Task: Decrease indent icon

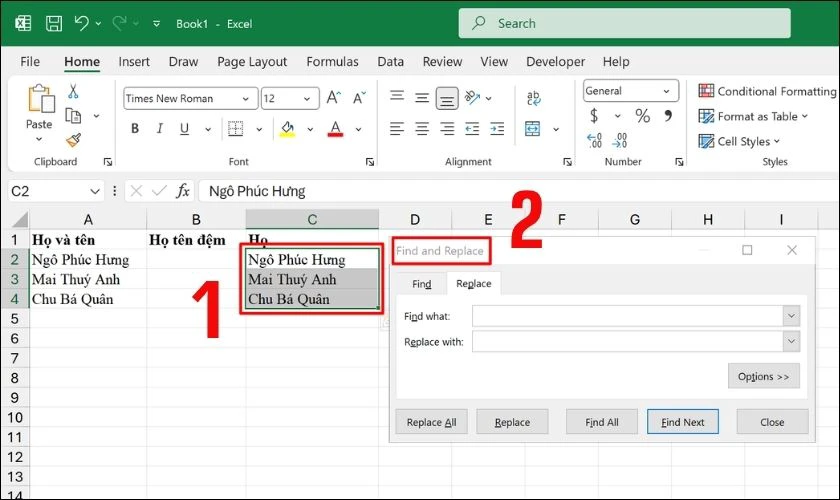Action: tap(472, 129)
